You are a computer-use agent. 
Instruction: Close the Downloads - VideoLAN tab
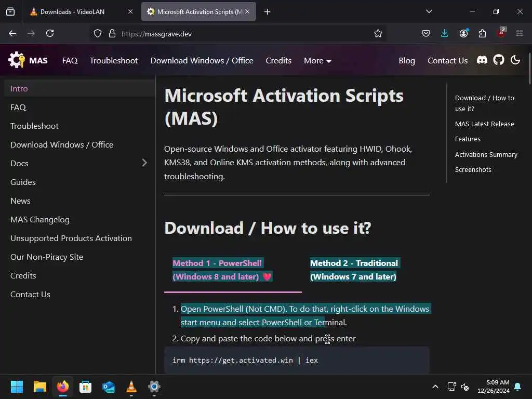pos(130,12)
